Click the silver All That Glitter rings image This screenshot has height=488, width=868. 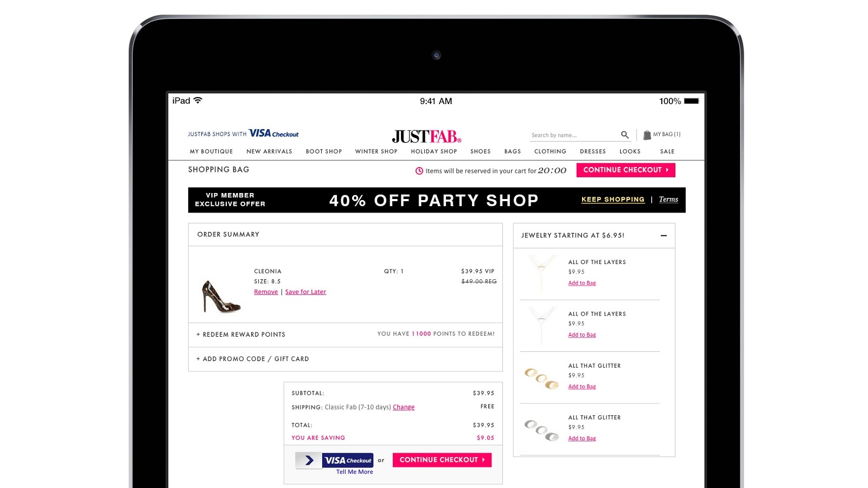pos(541,430)
